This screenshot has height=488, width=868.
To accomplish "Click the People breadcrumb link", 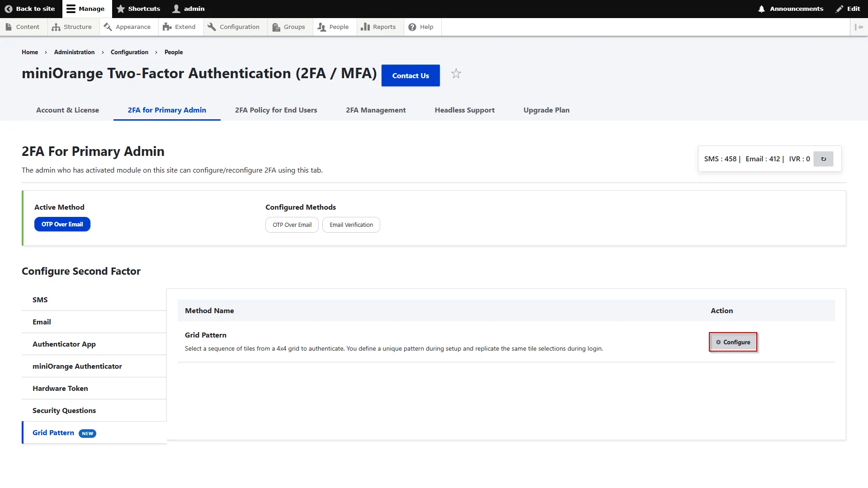I will tap(174, 52).
